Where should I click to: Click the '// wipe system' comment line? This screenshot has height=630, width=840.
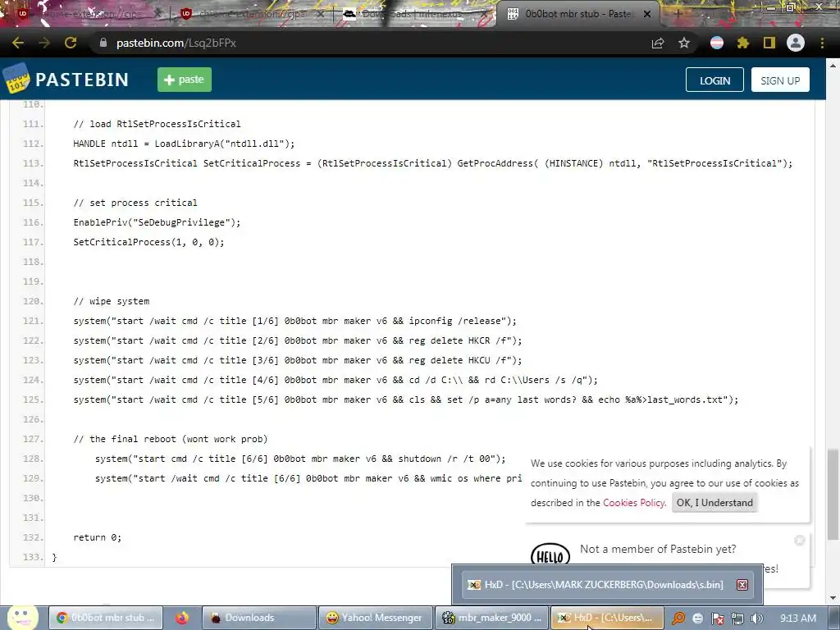[x=112, y=301]
